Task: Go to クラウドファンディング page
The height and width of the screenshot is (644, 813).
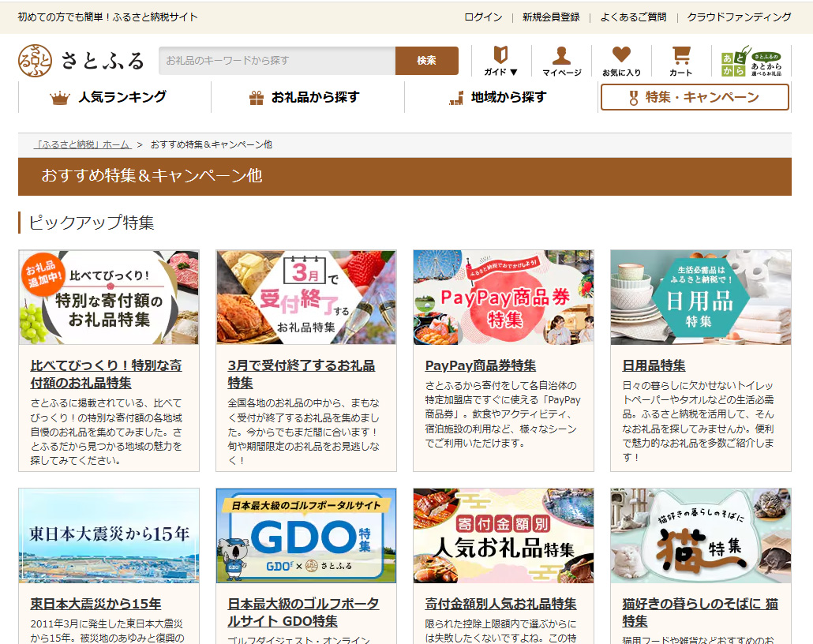Action: [x=739, y=17]
